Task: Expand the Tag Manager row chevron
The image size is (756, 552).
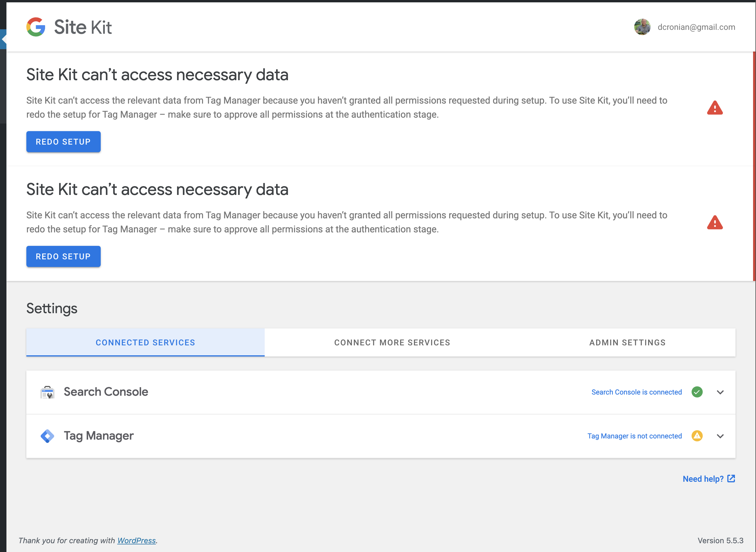Action: click(x=720, y=436)
